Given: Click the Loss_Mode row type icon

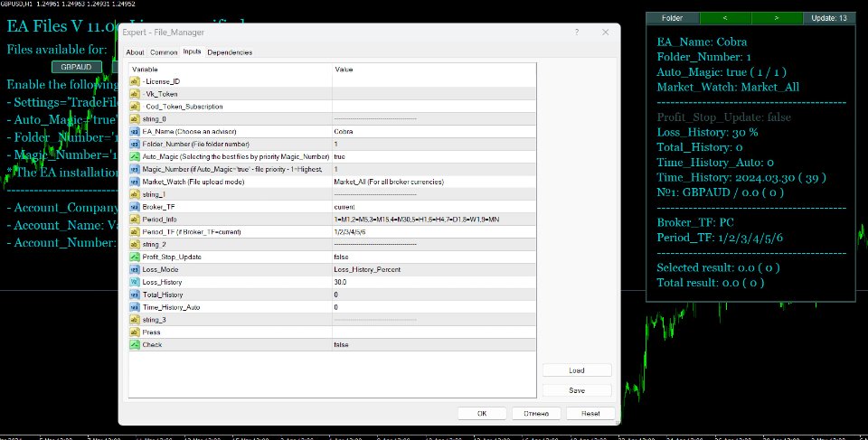Looking at the screenshot, I should 135,269.
